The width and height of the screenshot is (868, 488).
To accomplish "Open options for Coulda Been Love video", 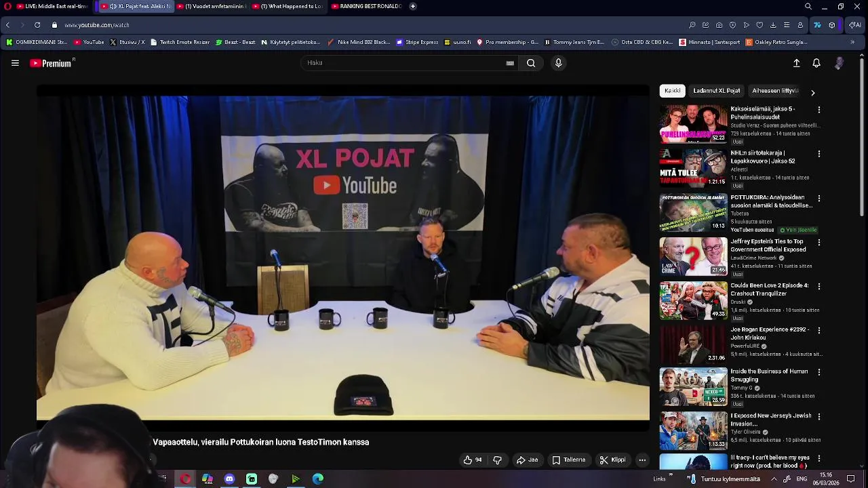I will point(818,286).
